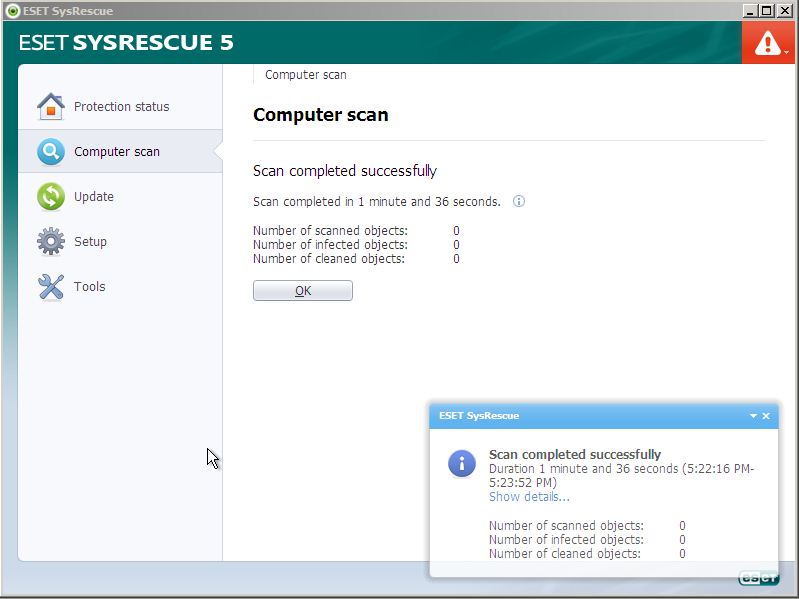Click the info icon beside scan duration
Viewport: 799px width, 599px height.
tap(519, 201)
